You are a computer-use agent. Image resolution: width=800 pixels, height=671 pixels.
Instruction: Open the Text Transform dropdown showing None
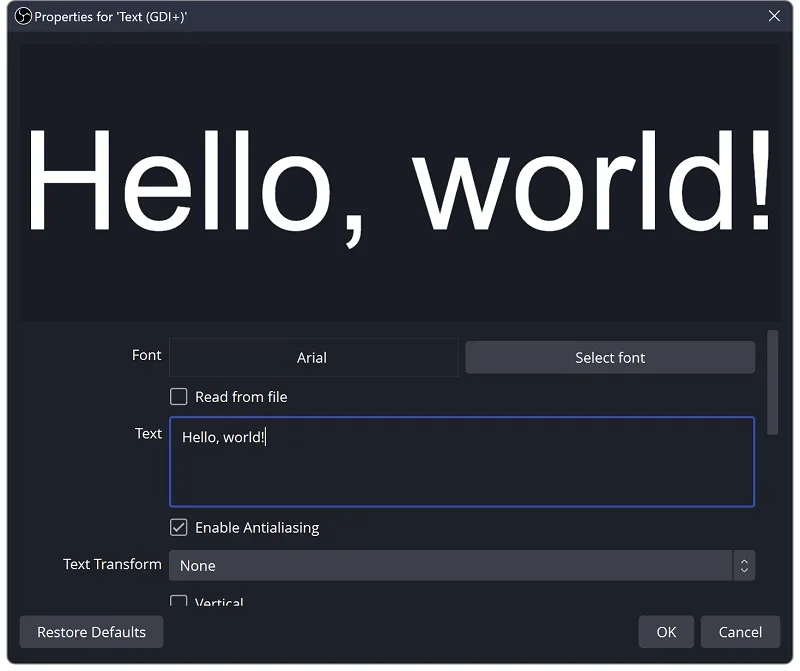coord(451,565)
